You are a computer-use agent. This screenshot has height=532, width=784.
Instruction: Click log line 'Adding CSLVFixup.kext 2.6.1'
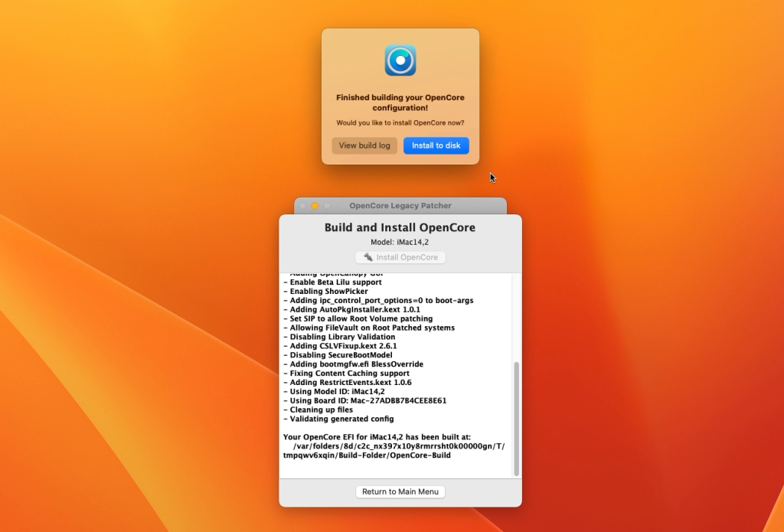tap(340, 346)
